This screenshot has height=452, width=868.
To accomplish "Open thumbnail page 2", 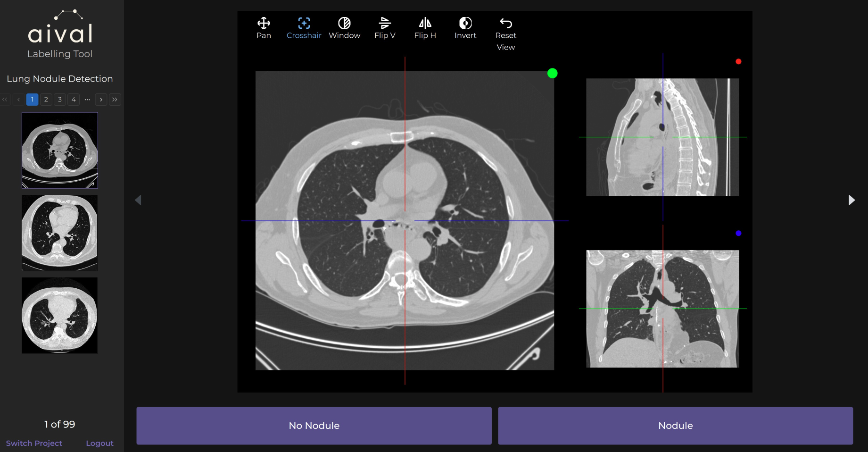I will [x=46, y=100].
